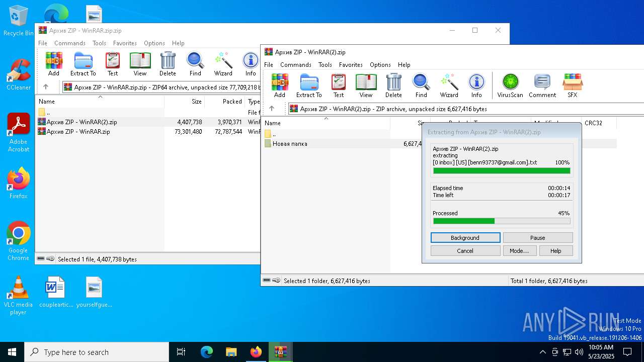Viewport: 644px width, 362px height.
Task: Click Test icon in WinRAR(2).zip window
Action: [x=339, y=85]
